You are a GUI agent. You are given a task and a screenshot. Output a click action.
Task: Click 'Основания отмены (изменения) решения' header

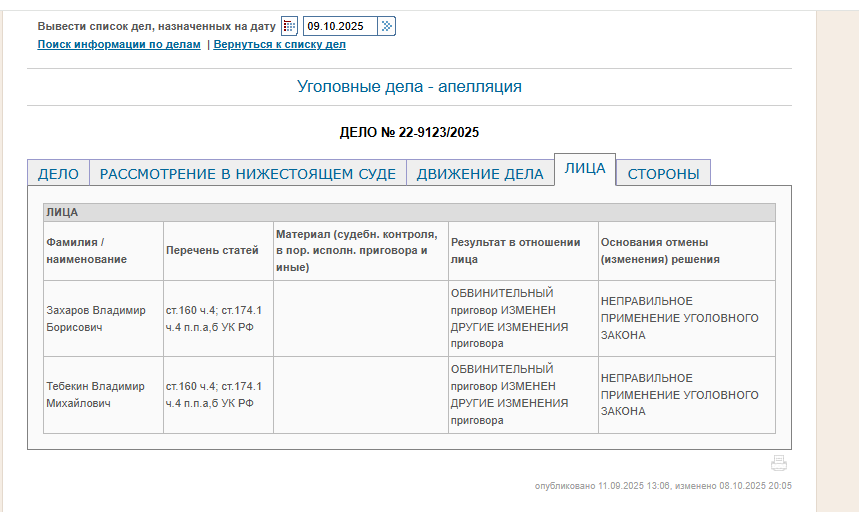[x=660, y=251]
